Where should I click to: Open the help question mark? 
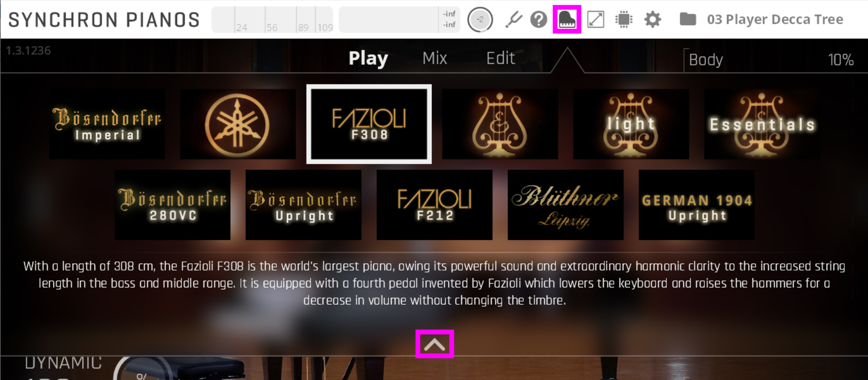539,20
